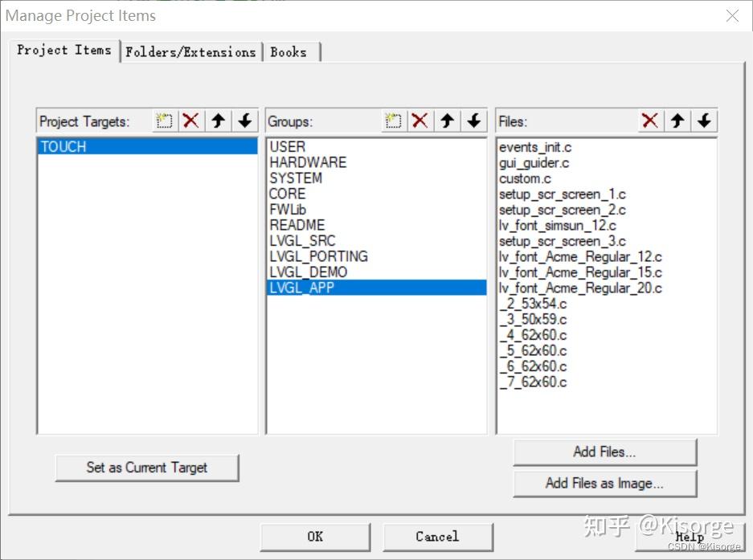Delete the LVGL_APP group
Screen dimensions: 753x560
(x=420, y=120)
